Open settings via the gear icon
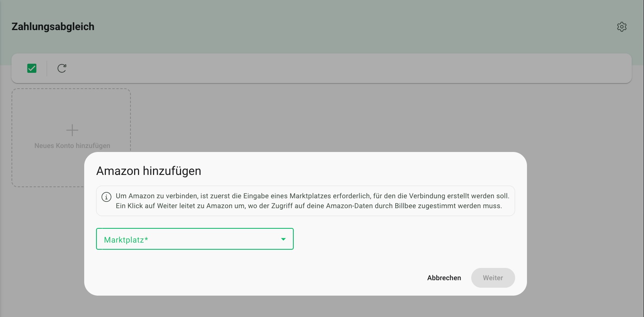Image resolution: width=644 pixels, height=317 pixels. [x=622, y=27]
